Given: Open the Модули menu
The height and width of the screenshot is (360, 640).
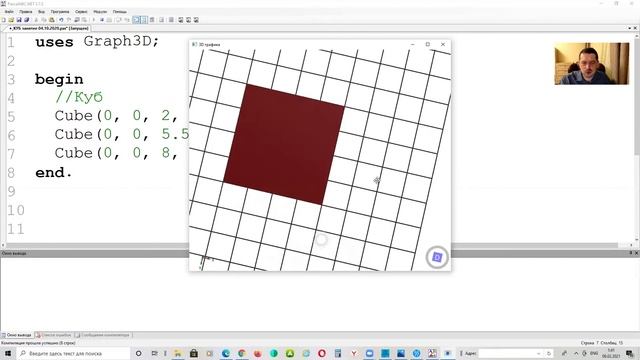Looking at the screenshot, I should [100, 12].
